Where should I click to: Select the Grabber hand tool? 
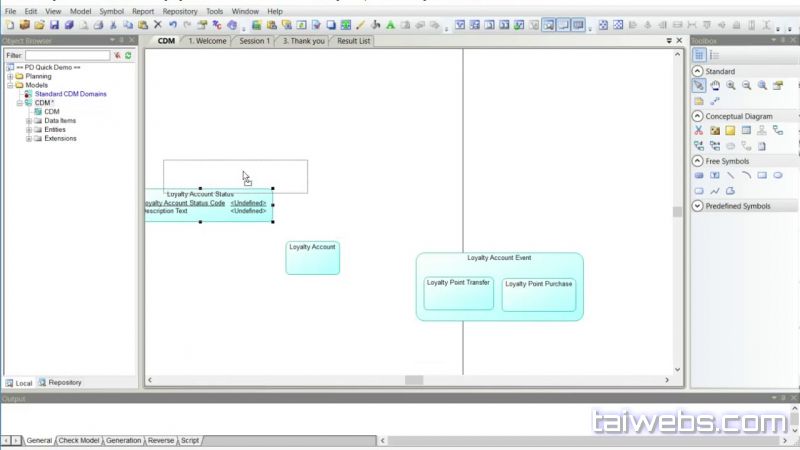point(715,86)
